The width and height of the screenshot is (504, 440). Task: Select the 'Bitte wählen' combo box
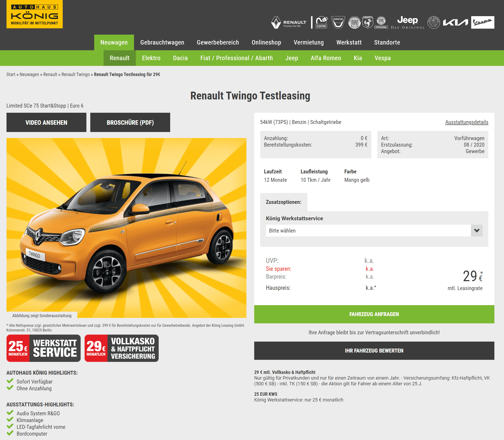374,230
